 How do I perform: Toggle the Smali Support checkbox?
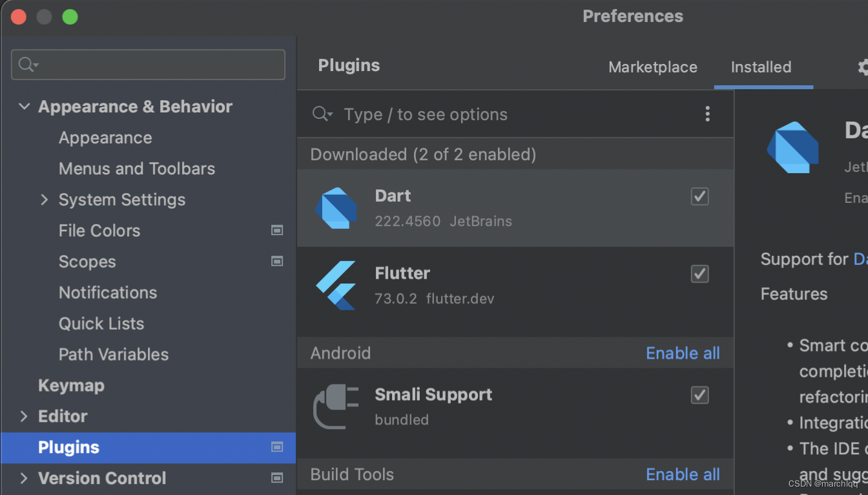(x=700, y=395)
